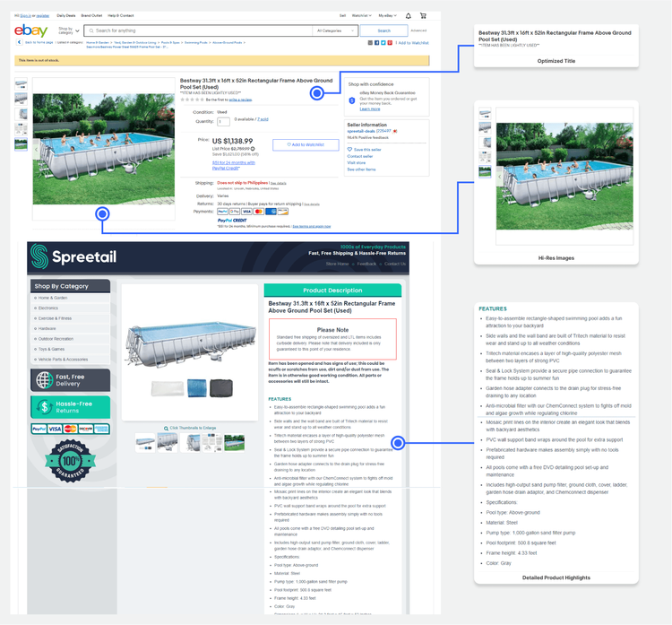Click write a review link
672x625 pixels.
(240, 100)
